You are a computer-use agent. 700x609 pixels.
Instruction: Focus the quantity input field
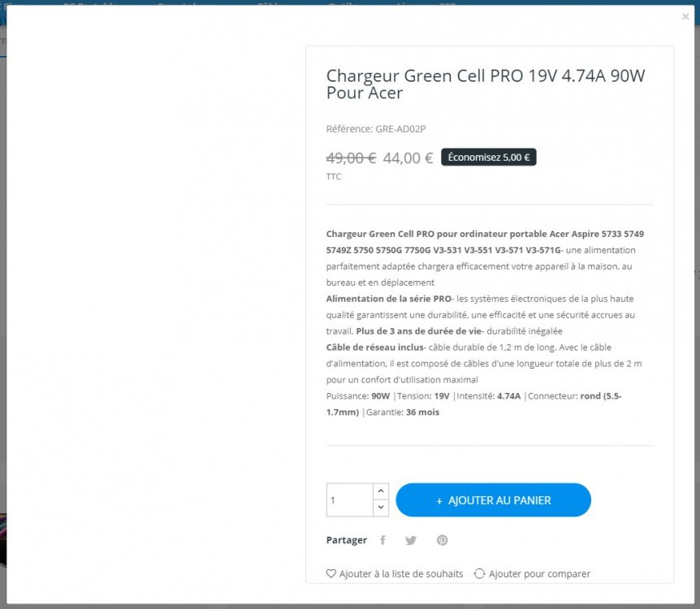click(350, 500)
